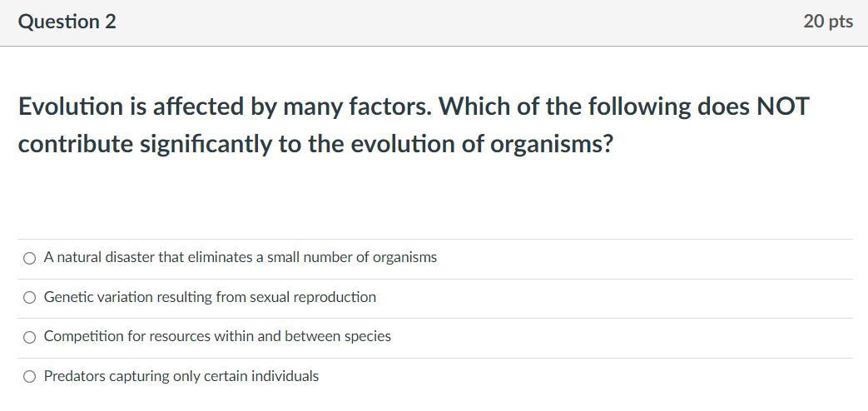This screenshot has width=868, height=411.
Task: Click the 'Question 2' heading
Action: click(x=67, y=22)
